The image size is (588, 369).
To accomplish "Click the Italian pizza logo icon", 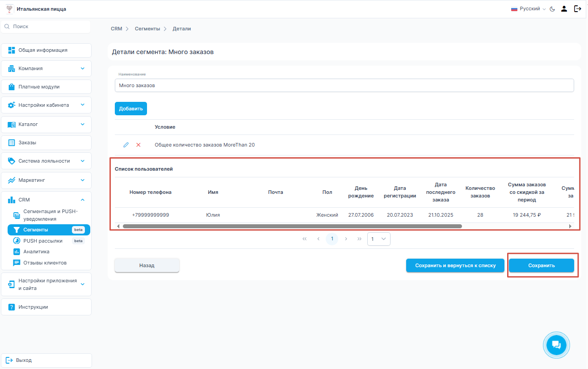I will tap(10, 9).
